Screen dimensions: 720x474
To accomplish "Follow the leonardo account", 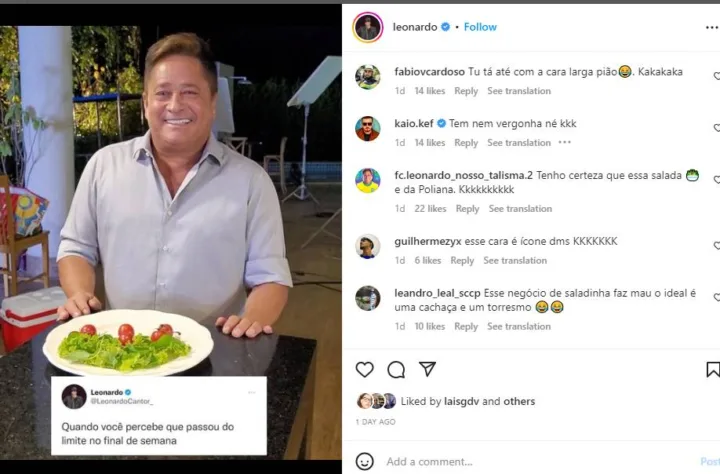I will (480, 27).
